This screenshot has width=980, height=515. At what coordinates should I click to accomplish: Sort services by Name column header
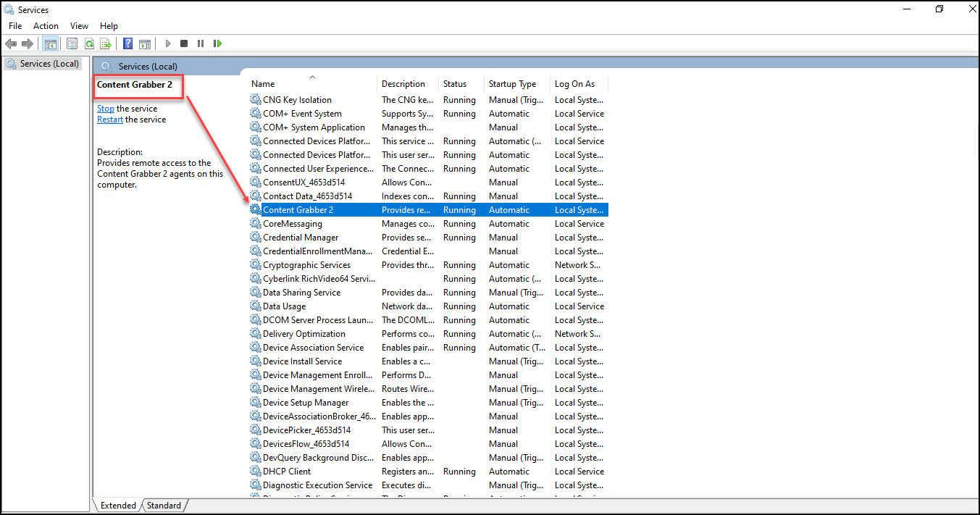tap(263, 84)
